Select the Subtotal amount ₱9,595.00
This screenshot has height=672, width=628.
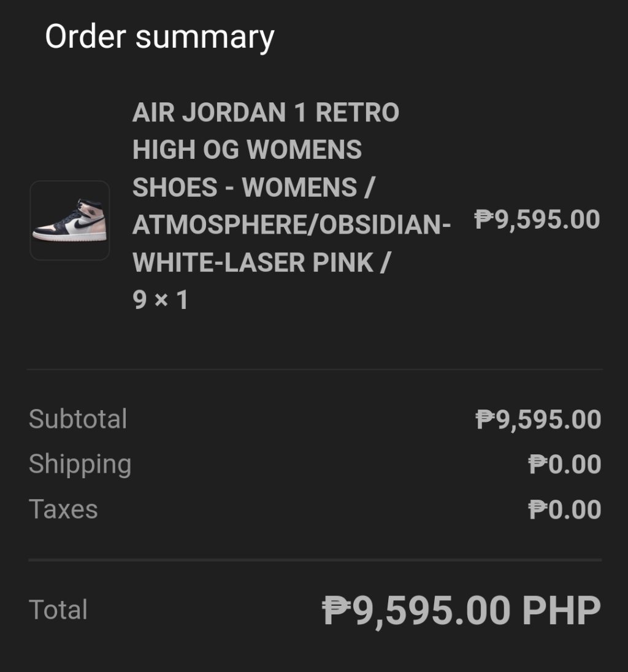point(538,420)
